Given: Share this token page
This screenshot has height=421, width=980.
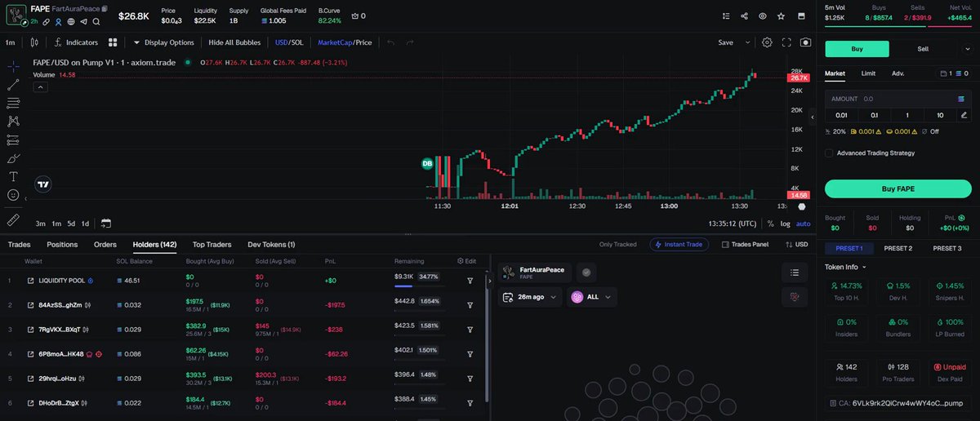Looking at the screenshot, I should 744,16.
